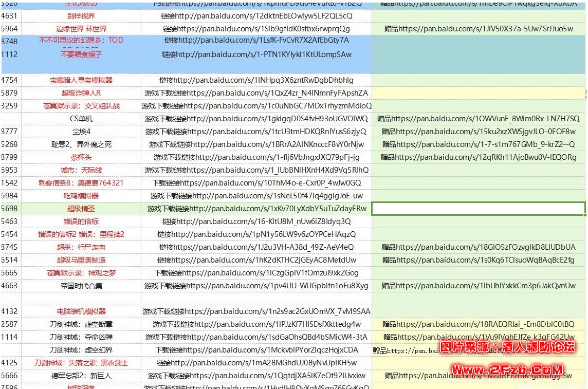
Task: Select the 刀剑神域：夺命凶弹 cell
Action: point(81,337)
